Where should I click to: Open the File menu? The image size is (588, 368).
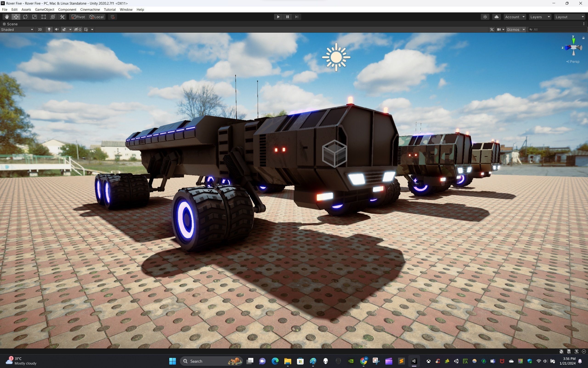[x=5, y=9]
